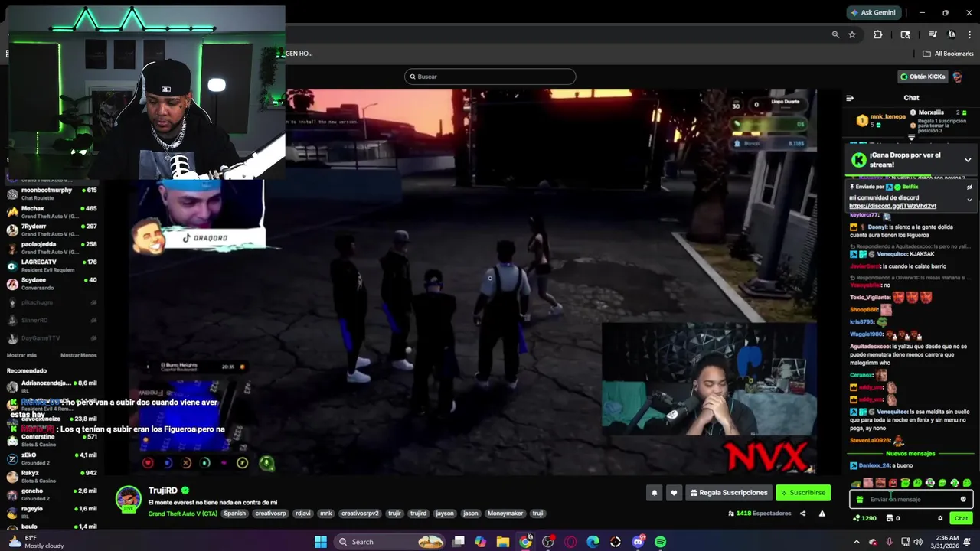Open Windows Start menu
The height and width of the screenshot is (551, 980).
(x=321, y=542)
